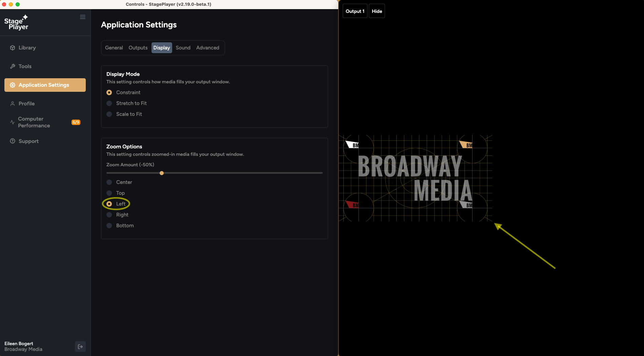This screenshot has height=356, width=644.
Task: Click the Profile person icon
Action: (x=13, y=104)
